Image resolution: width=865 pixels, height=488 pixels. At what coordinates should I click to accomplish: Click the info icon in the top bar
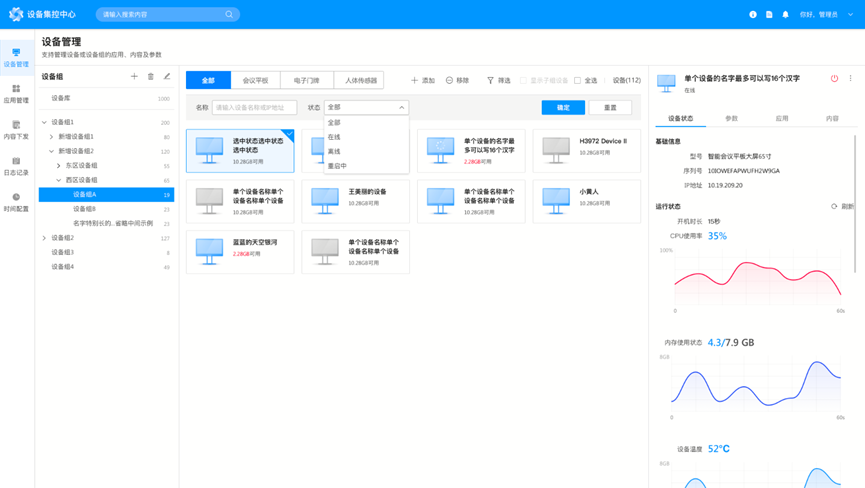pos(753,15)
